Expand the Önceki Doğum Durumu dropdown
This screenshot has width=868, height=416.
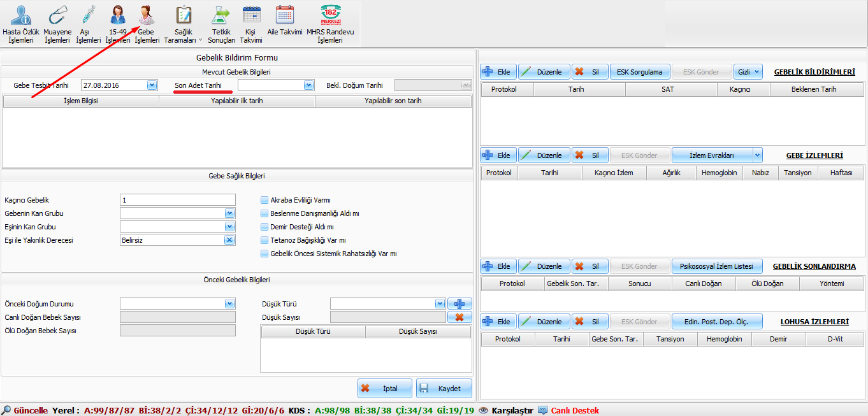click(x=229, y=304)
